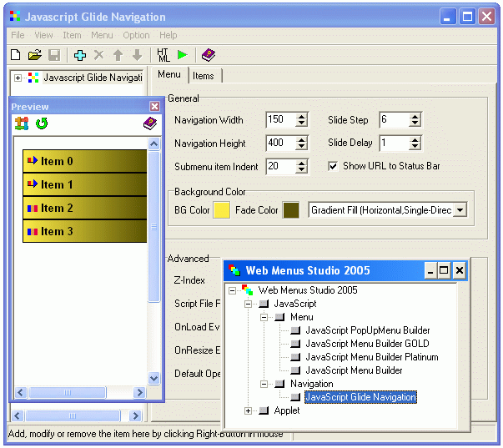Screen dimensions: 503x448
Task: Select JavaScript Glide Navigation tree entry
Action: (x=360, y=397)
